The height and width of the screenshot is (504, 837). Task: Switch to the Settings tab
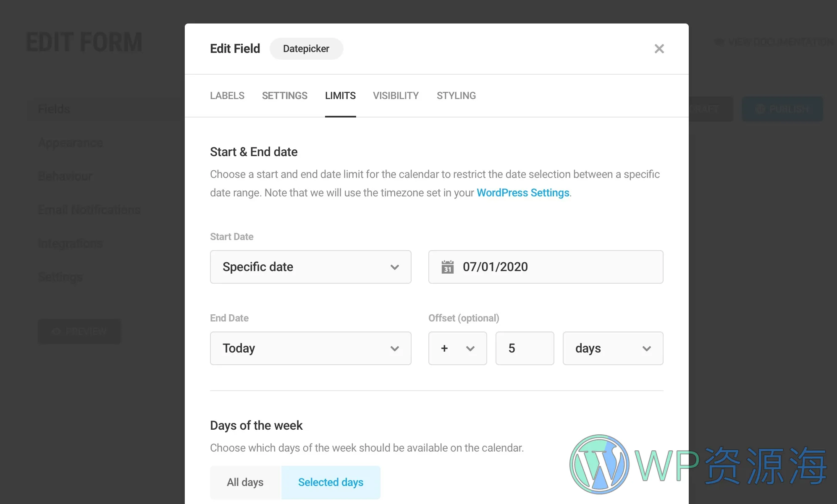click(285, 96)
